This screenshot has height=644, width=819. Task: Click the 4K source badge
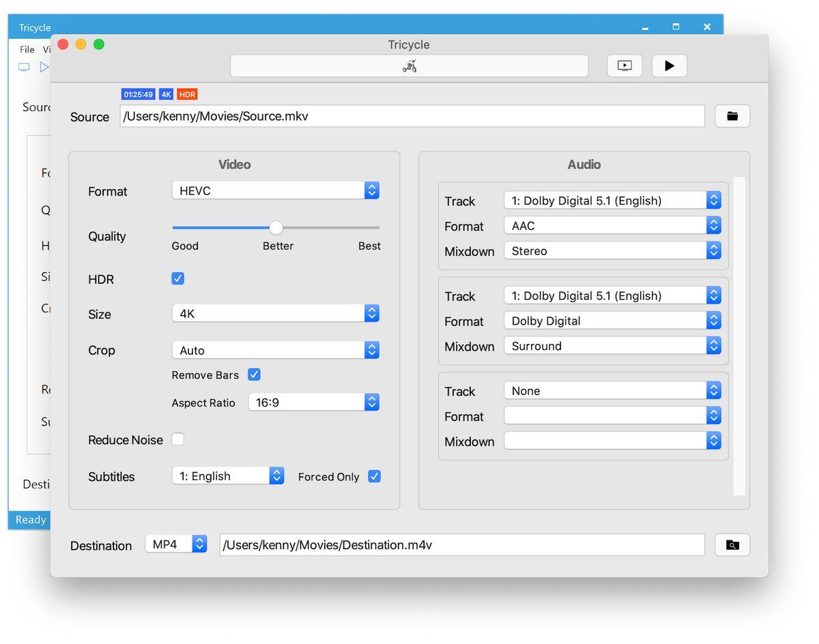pyautogui.click(x=167, y=94)
